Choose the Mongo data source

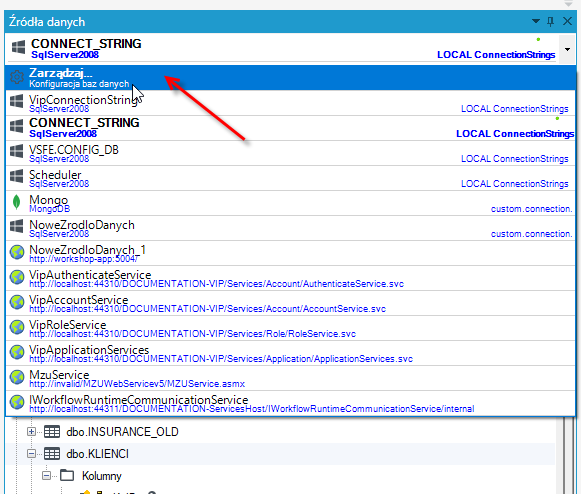[290, 203]
